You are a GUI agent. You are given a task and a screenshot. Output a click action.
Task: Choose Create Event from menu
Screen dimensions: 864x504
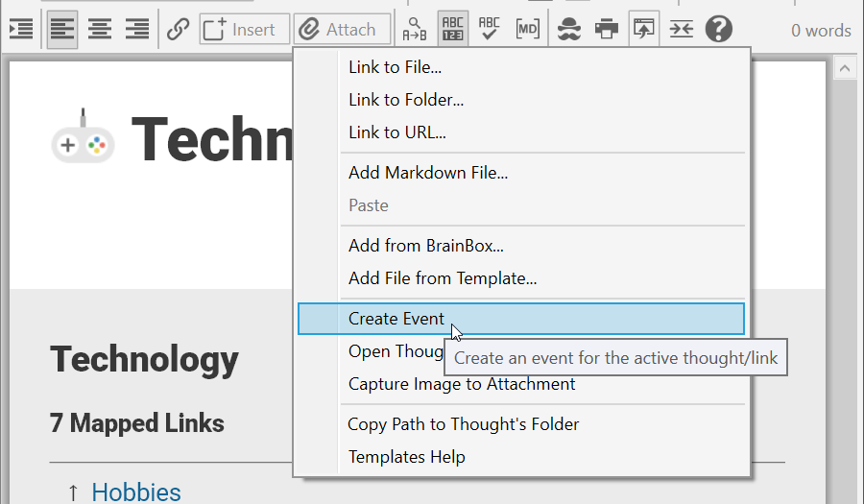coord(396,319)
